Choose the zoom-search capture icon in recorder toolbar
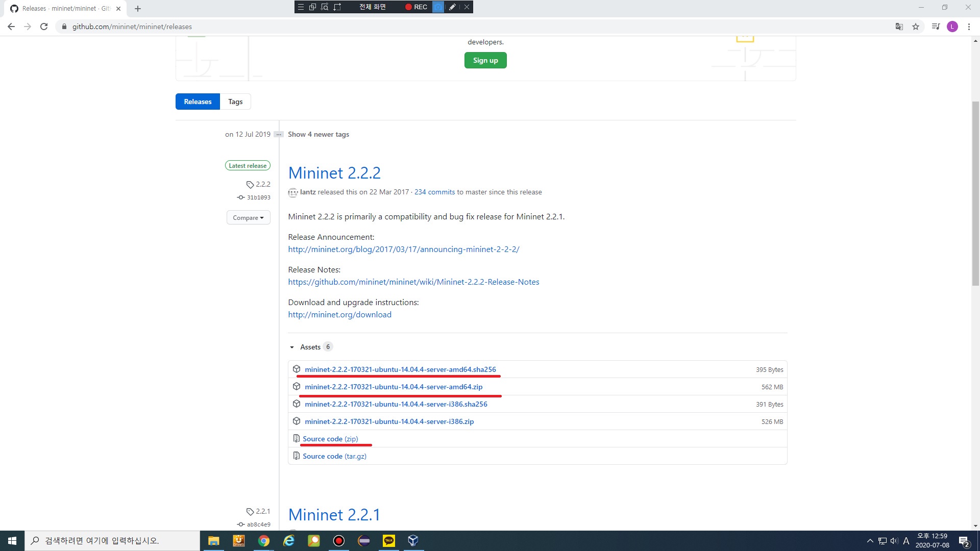 [325, 7]
